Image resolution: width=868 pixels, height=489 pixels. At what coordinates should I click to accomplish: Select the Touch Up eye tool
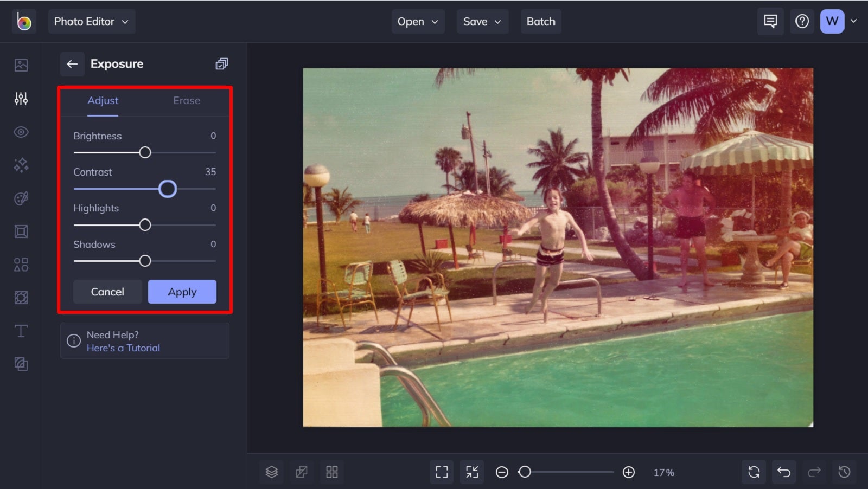coord(21,132)
